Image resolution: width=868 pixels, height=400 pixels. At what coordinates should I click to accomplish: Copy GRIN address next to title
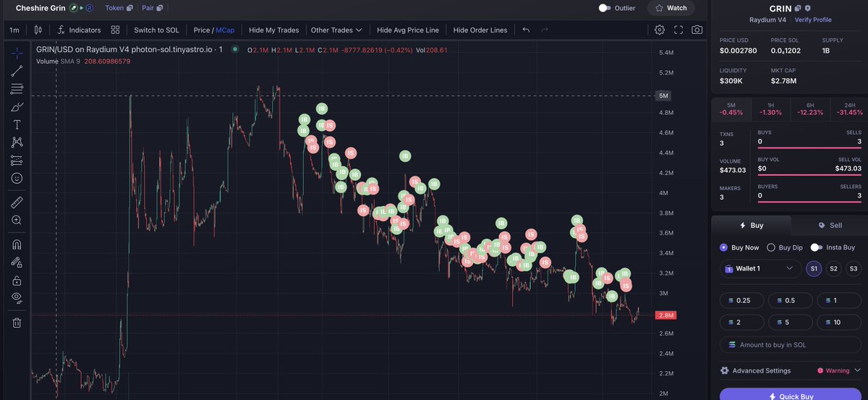(x=798, y=9)
